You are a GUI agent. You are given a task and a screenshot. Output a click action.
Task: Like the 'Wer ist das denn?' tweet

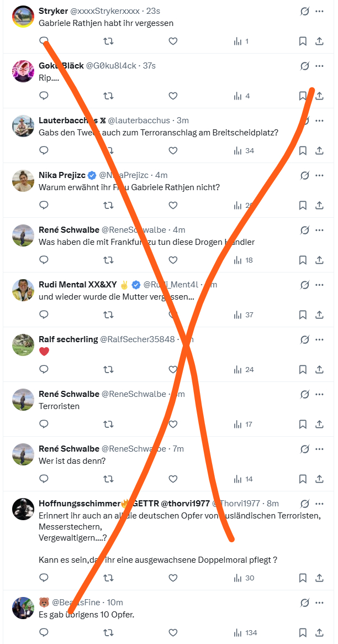[173, 479]
